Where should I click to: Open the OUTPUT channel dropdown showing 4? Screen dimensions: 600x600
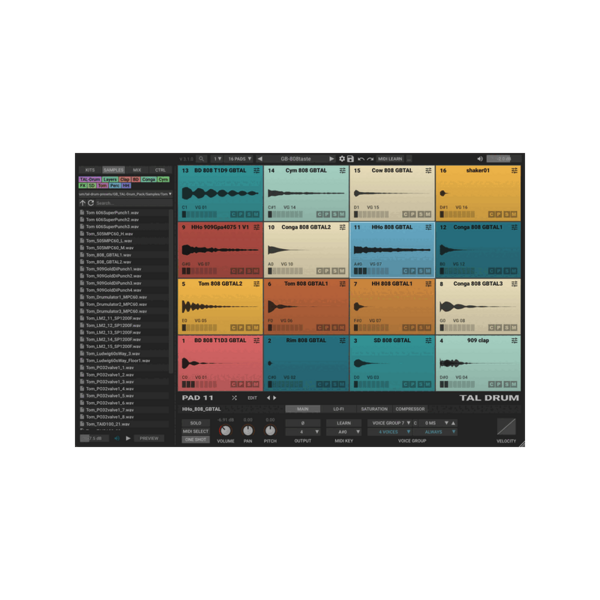(x=303, y=432)
